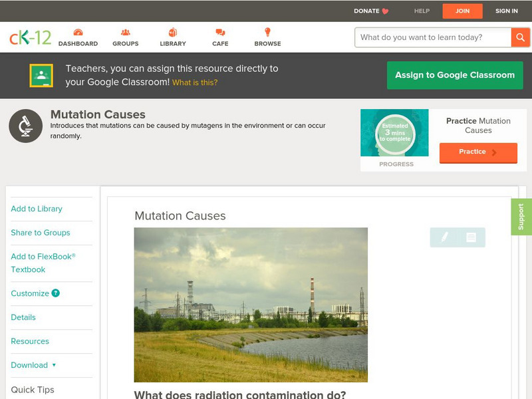Image resolution: width=532 pixels, height=399 pixels.
Task: Open the Browse lightbulb icon
Action: click(x=267, y=32)
